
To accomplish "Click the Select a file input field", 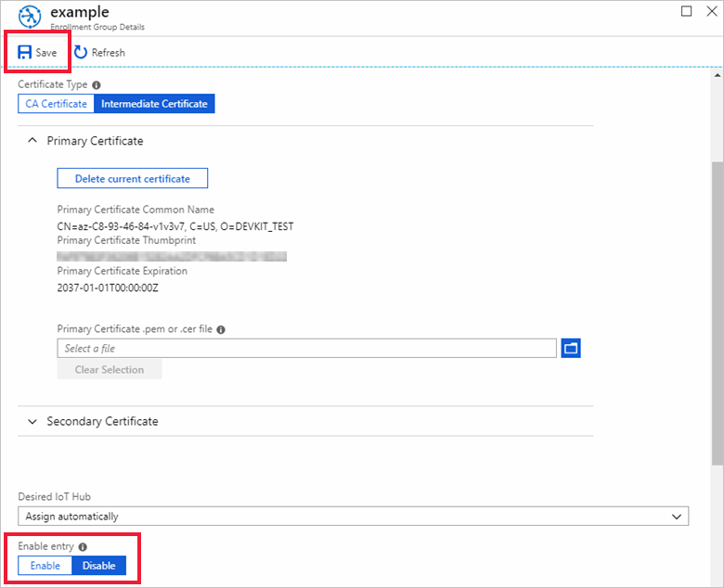I will pos(306,348).
